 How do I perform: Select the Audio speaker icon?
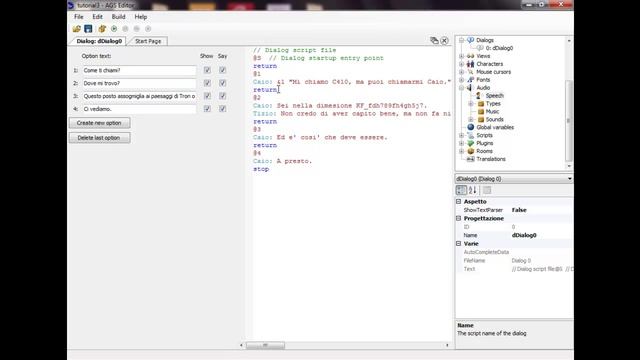(471, 88)
